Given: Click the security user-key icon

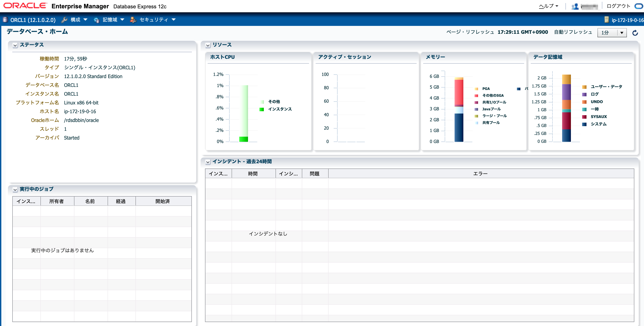Looking at the screenshot, I should click(133, 20).
